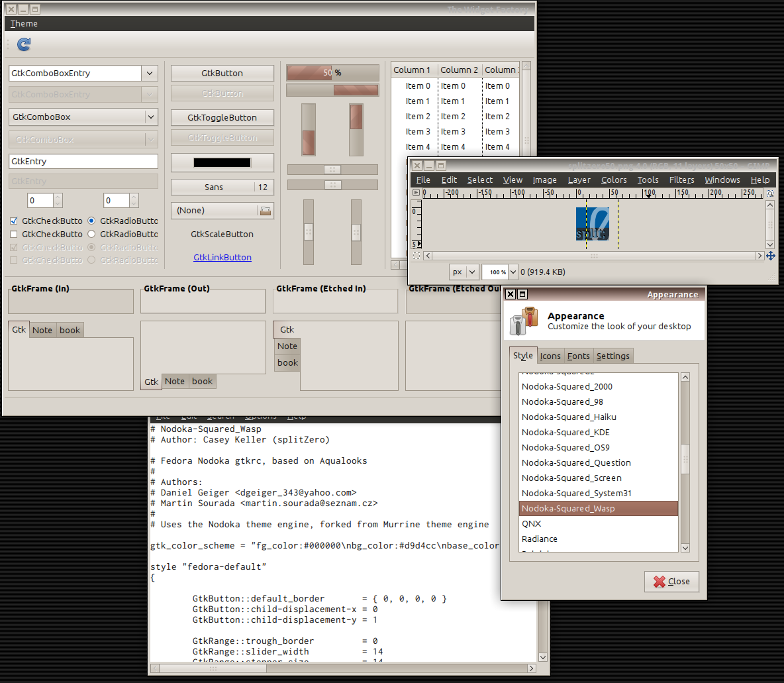Increment the left spin button value
The image size is (784, 683).
tap(58, 197)
